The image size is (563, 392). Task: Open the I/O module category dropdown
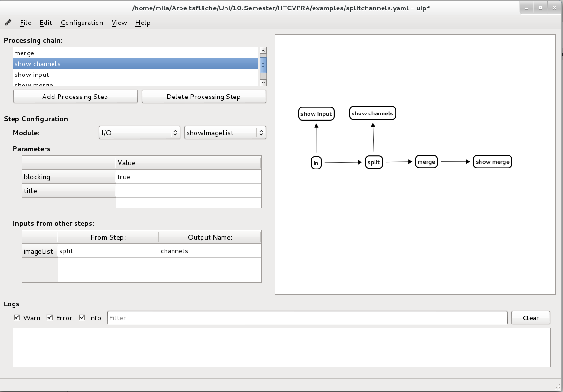(x=140, y=133)
